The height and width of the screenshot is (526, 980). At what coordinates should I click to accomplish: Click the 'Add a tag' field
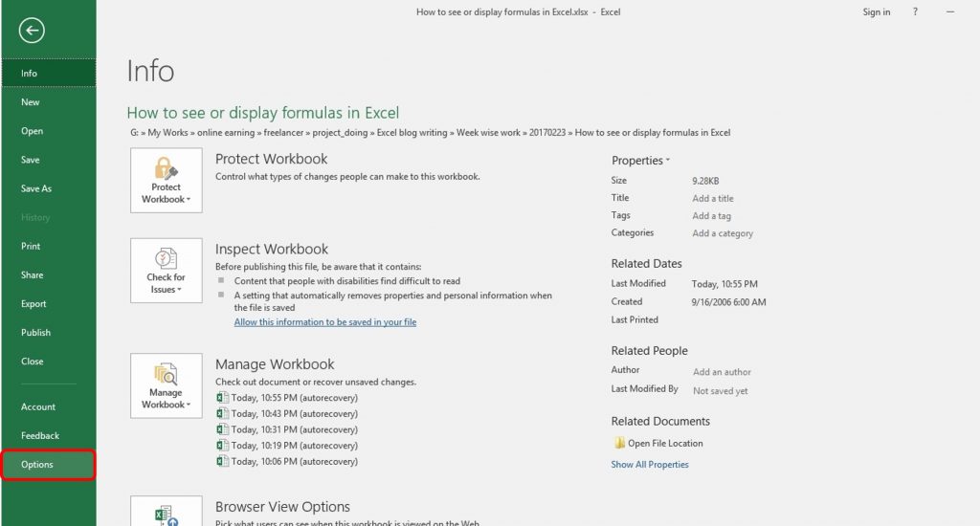(711, 215)
